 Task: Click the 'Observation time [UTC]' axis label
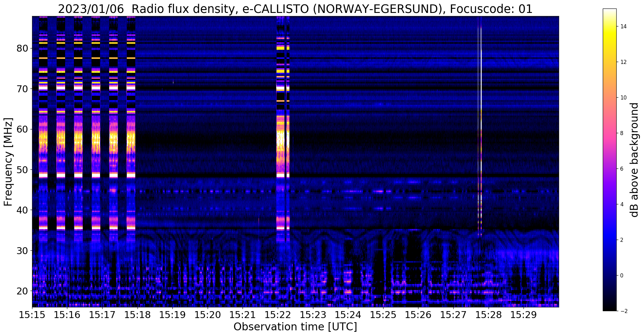click(295, 327)
